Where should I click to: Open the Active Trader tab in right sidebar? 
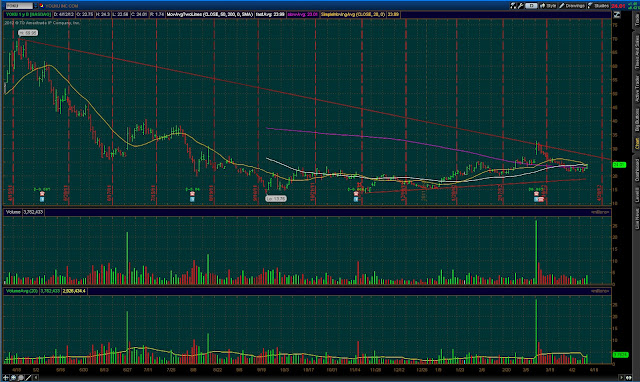[x=636, y=89]
